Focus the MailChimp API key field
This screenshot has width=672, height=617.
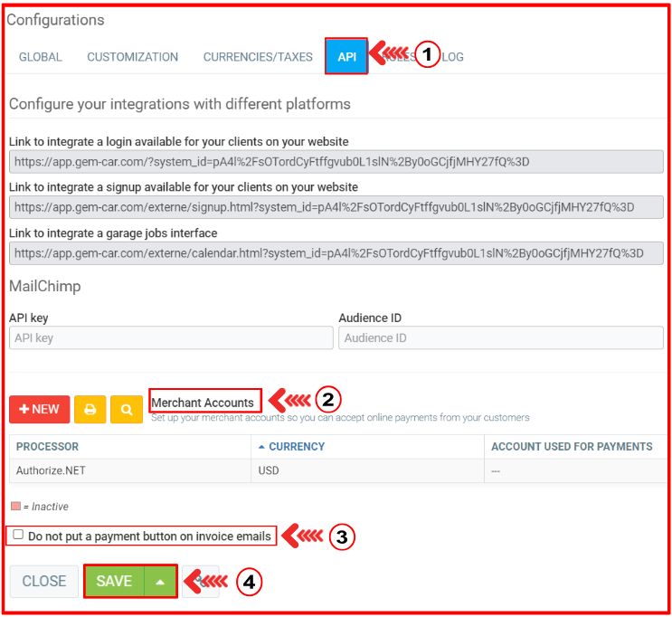pyautogui.click(x=171, y=338)
